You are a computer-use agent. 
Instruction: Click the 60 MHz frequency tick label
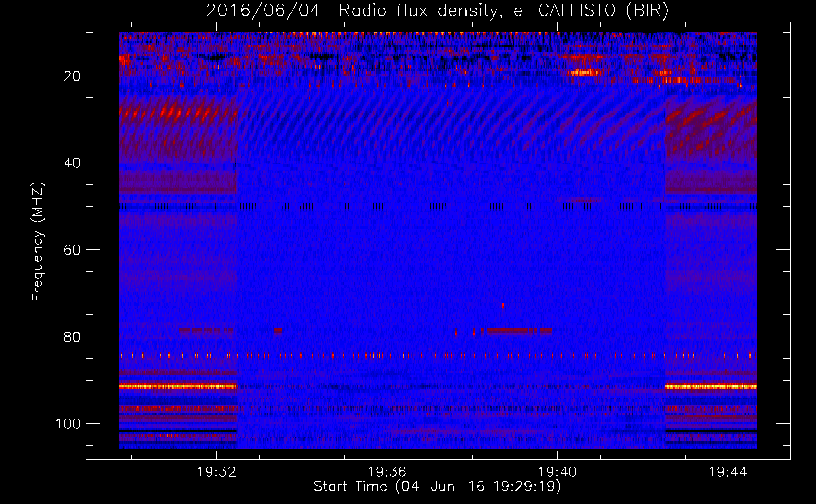pyautogui.click(x=73, y=250)
